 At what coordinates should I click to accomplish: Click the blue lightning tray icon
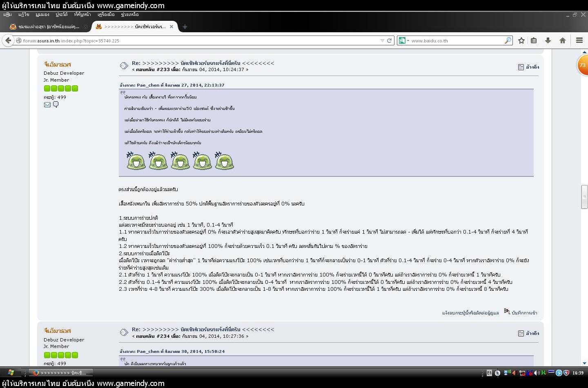pyautogui.click(x=559, y=372)
